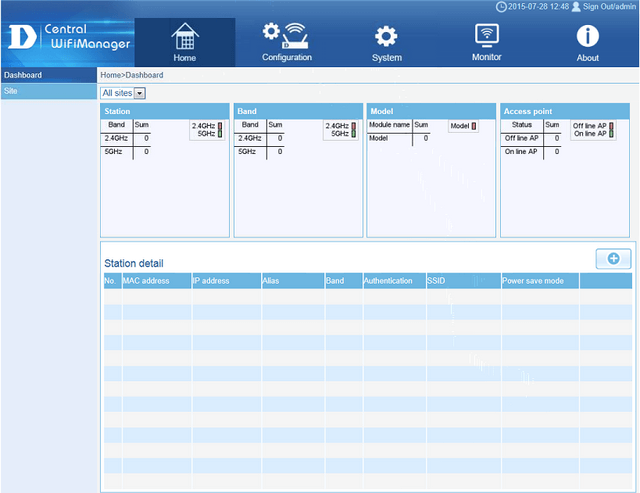Open the Home section icon
This screenshot has width=640, height=493.
184,41
